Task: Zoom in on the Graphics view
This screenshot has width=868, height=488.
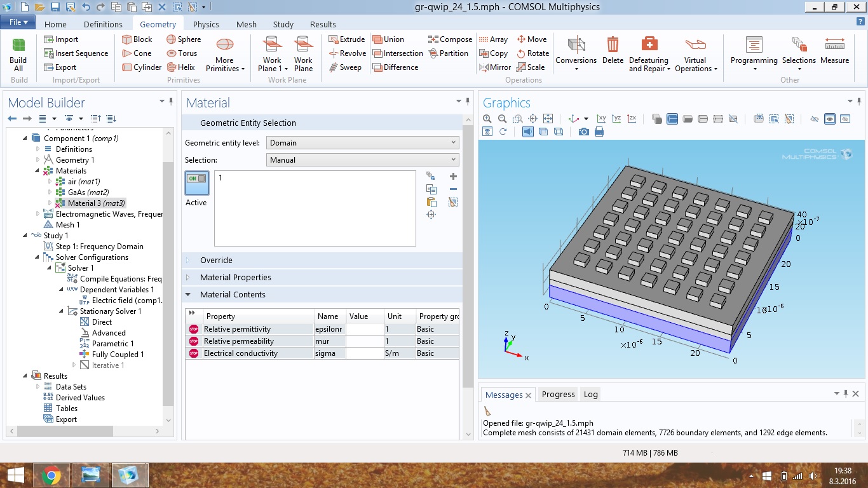Action: pos(487,119)
